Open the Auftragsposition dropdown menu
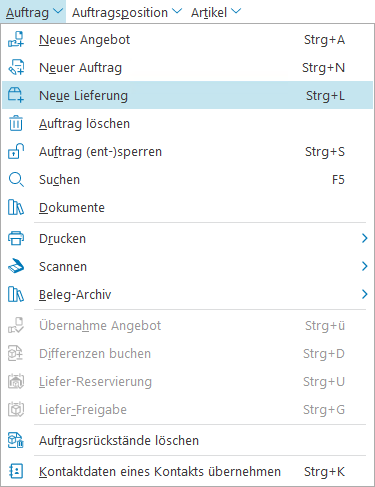The width and height of the screenshot is (375, 487). click(127, 12)
